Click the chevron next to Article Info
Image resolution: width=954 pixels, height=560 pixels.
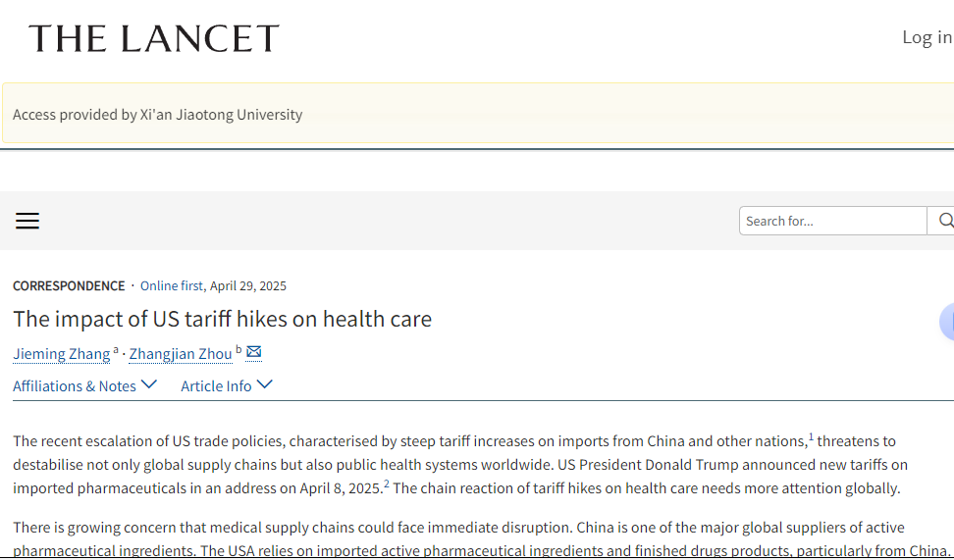click(x=264, y=384)
